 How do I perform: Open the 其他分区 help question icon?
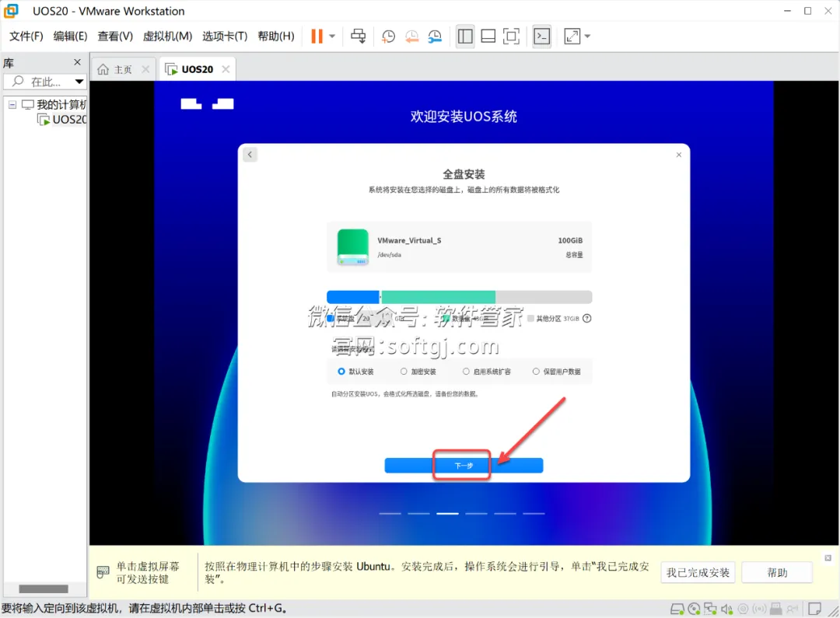pyautogui.click(x=587, y=318)
